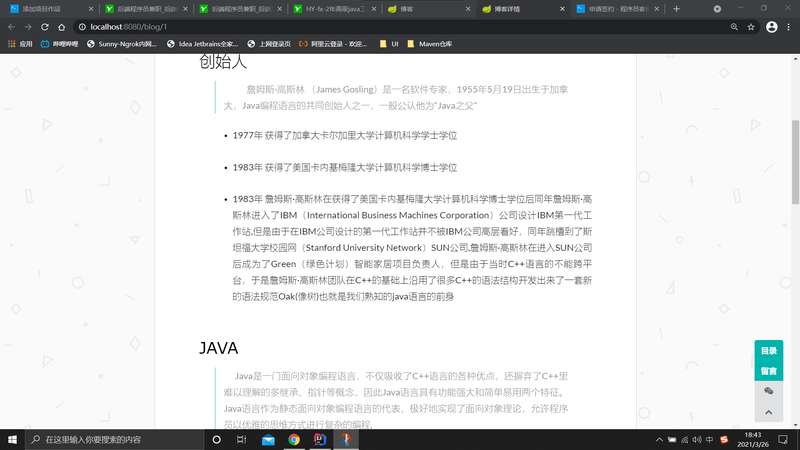Open the active app beside IntelliJ
The image size is (800, 450).
point(346,439)
